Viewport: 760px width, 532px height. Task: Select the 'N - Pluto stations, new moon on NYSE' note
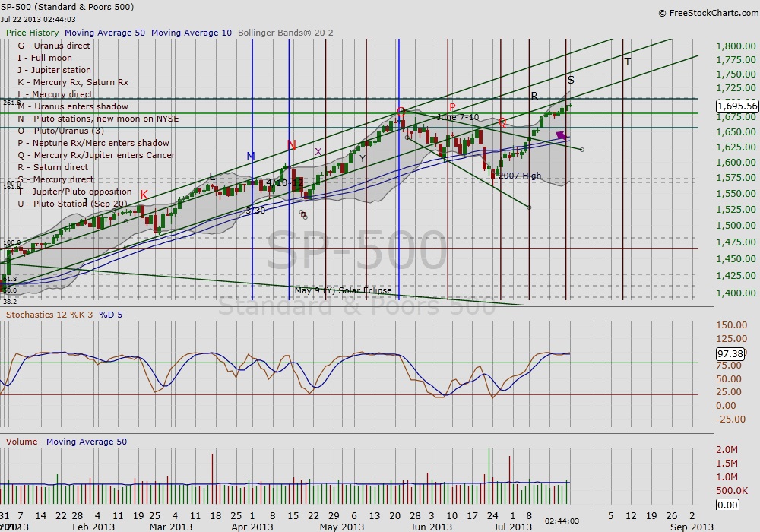(98, 119)
